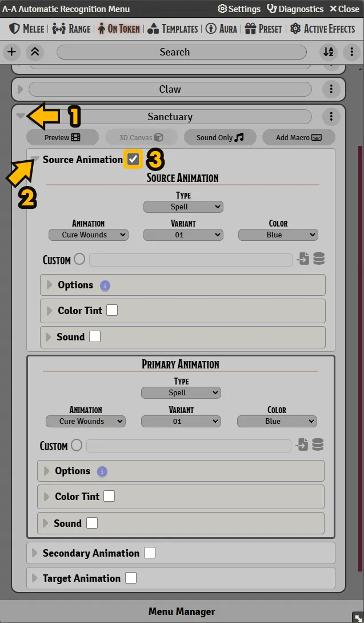Switch to Active Effects tab
The image size is (364, 623).
(323, 29)
